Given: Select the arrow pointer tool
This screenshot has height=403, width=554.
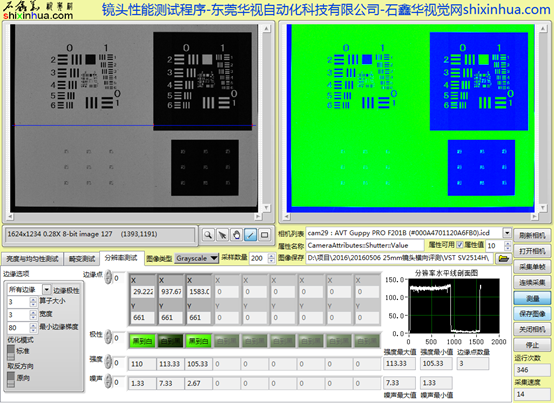Looking at the screenshot, I should click(222, 235).
